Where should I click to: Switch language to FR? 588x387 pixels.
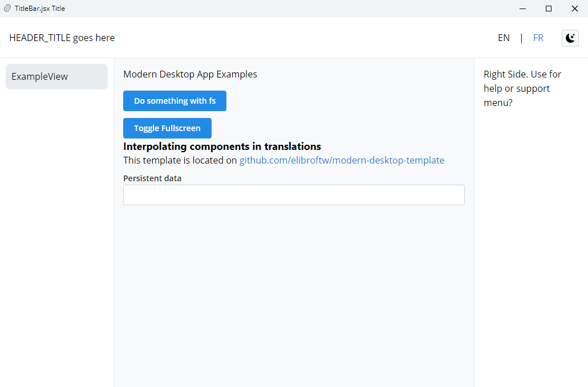[x=538, y=38]
